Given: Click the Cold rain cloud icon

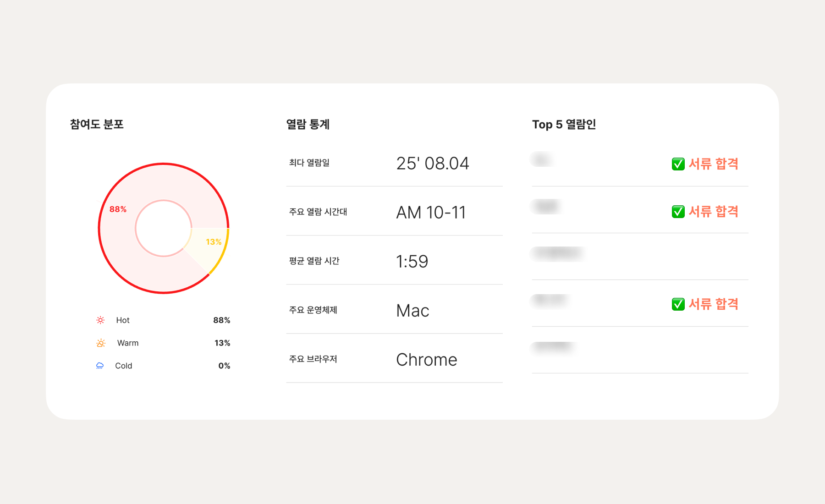Looking at the screenshot, I should [100, 366].
